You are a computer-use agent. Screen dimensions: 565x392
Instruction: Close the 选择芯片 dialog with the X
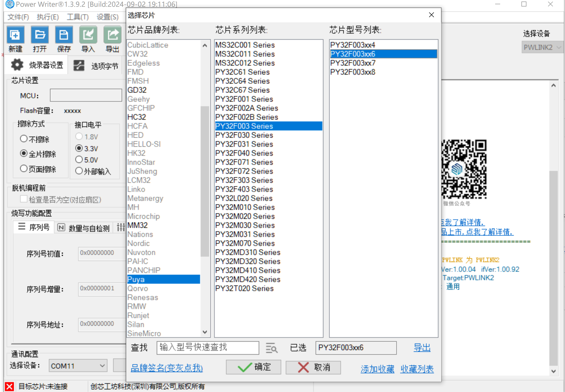click(x=431, y=15)
